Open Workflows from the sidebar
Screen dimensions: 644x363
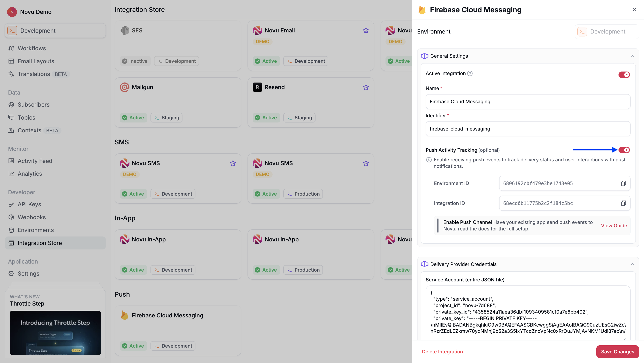click(x=32, y=48)
